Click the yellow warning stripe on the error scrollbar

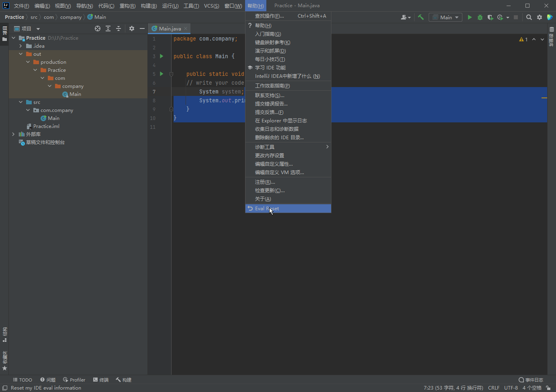[544, 98]
